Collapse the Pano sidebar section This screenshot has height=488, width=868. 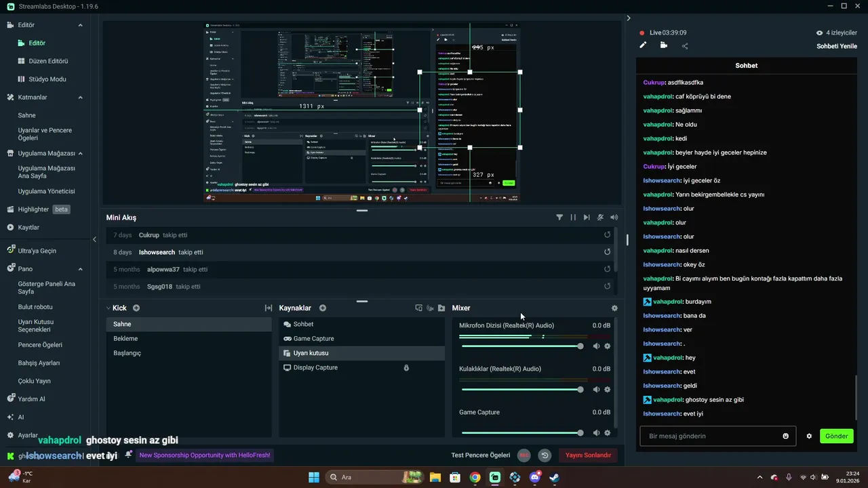[80, 269]
